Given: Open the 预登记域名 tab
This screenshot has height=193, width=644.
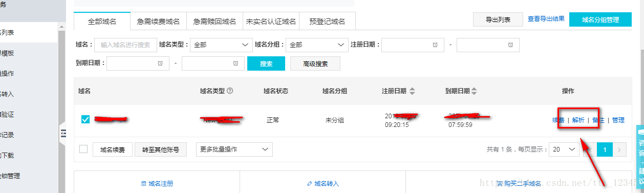Looking at the screenshot, I should pos(328,22).
